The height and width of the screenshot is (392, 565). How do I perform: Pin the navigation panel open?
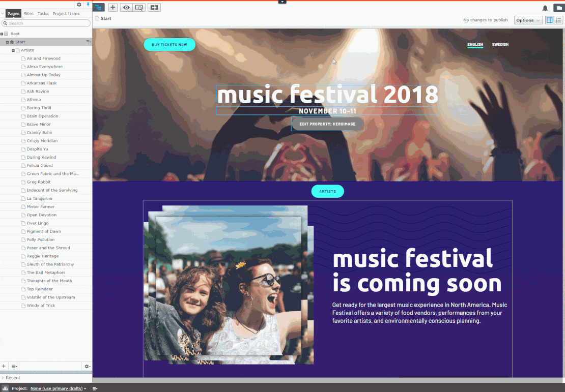pyautogui.click(x=88, y=4)
